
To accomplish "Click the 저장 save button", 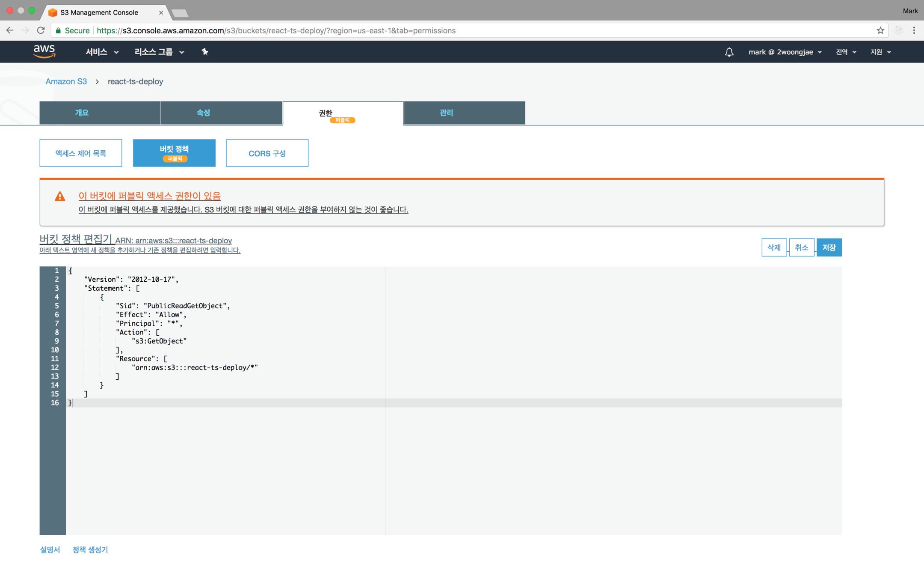I will pos(829,247).
